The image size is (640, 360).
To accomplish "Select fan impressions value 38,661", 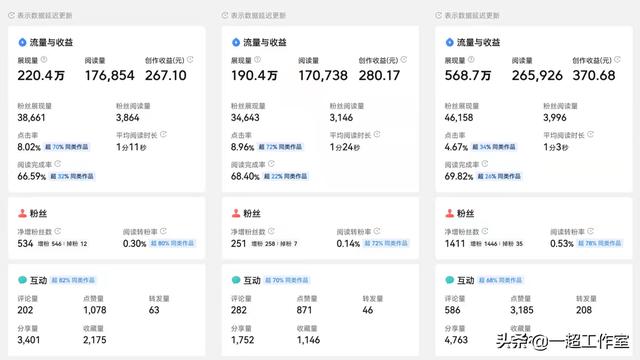I will (31, 118).
